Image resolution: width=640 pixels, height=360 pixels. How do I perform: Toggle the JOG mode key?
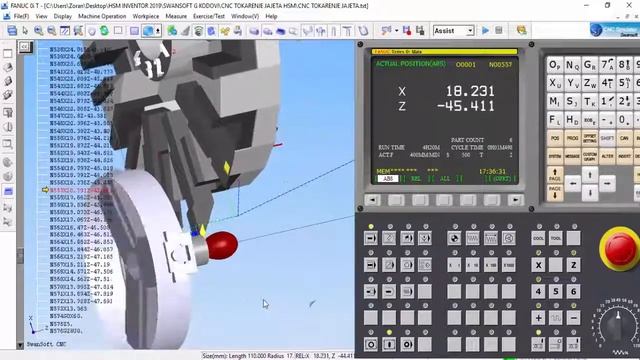pos(472,238)
